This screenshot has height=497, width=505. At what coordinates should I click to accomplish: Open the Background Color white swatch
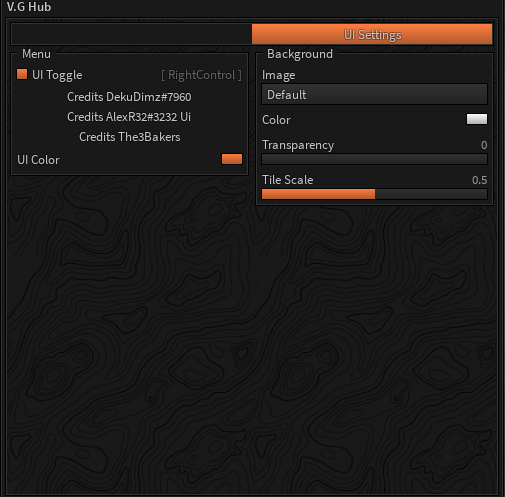[x=477, y=119]
